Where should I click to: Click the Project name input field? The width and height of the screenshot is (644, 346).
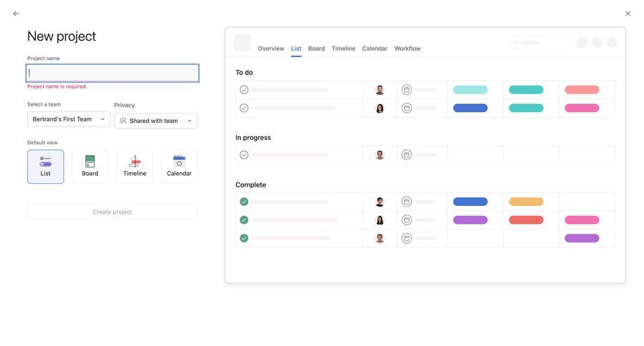(x=112, y=73)
